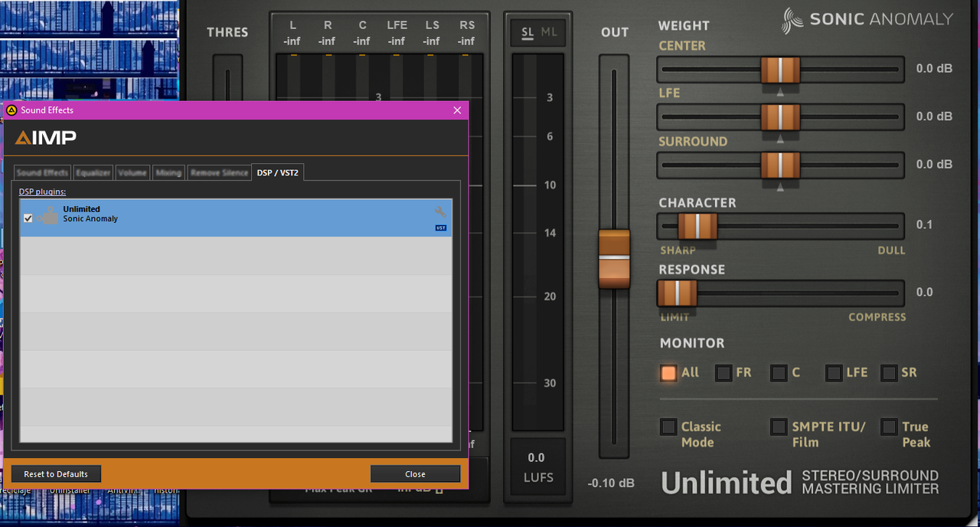Click the CENTER weight slider handle
The height and width of the screenshot is (527, 980).
pos(780,70)
